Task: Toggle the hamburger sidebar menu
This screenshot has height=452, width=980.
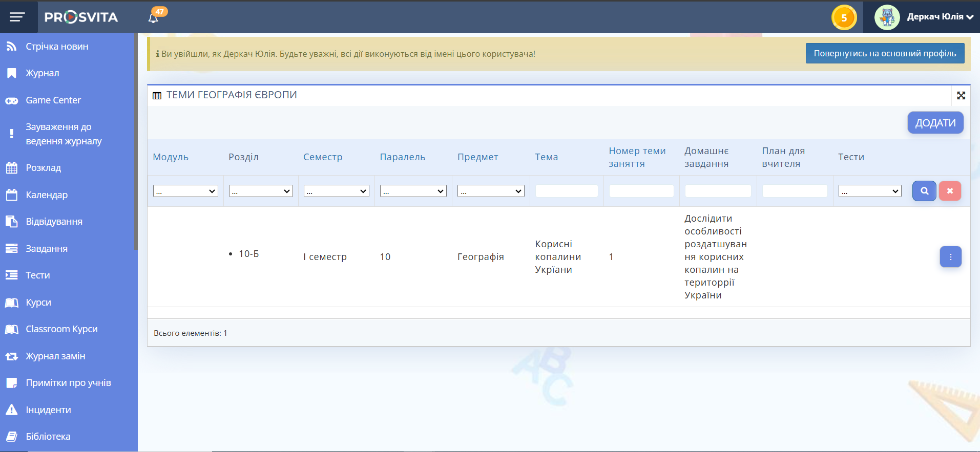Action: 17,17
